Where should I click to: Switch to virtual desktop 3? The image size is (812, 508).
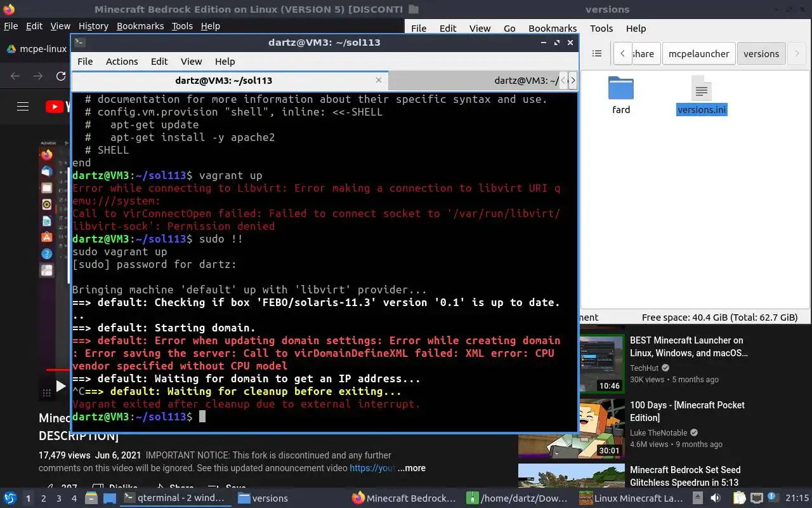pos(59,498)
